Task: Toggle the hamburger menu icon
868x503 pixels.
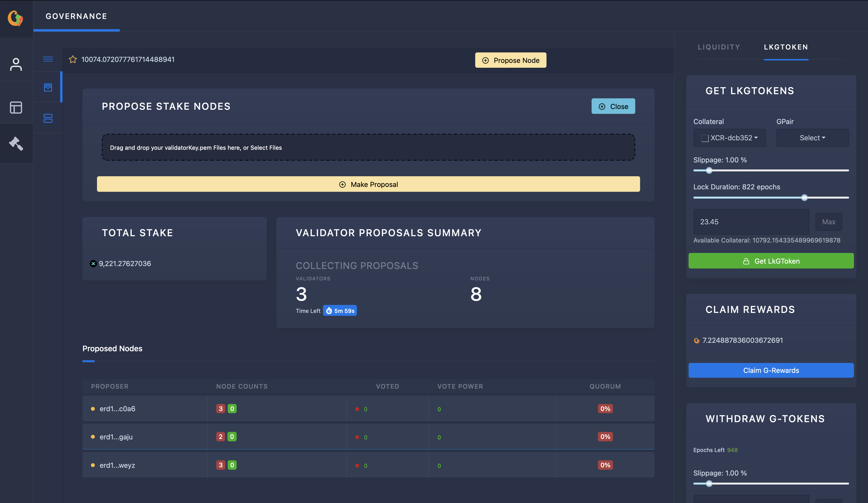Action: point(48,59)
